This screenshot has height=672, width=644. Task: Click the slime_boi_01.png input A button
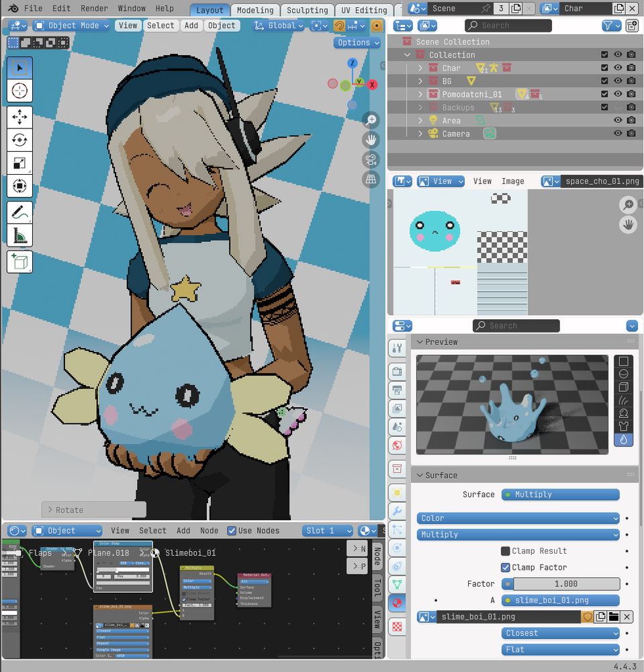coord(561,600)
